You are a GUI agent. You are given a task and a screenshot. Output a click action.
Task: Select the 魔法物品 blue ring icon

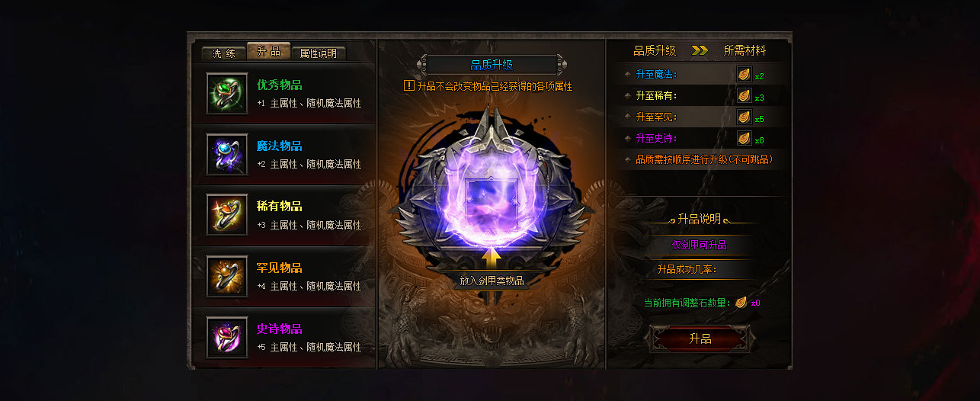click(227, 155)
